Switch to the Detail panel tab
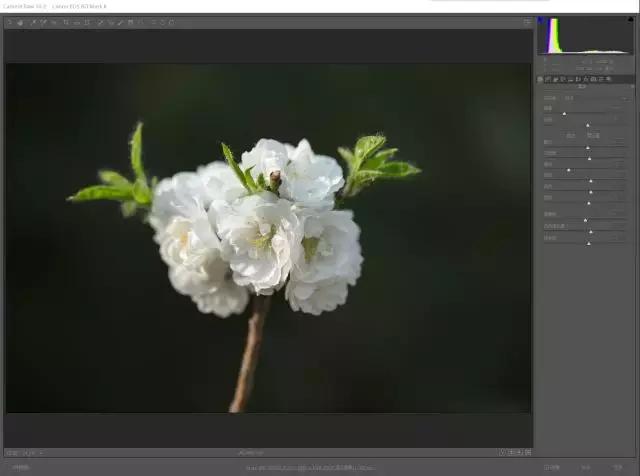 (555, 79)
